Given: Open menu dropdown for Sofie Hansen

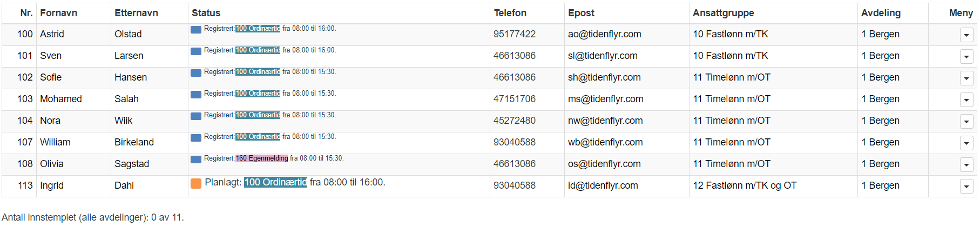Looking at the screenshot, I should click(967, 78).
